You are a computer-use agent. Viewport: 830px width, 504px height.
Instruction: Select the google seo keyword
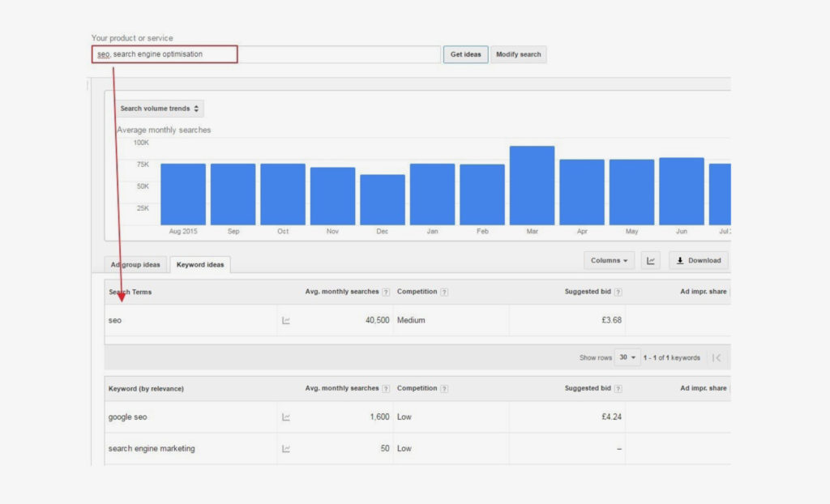tap(127, 416)
